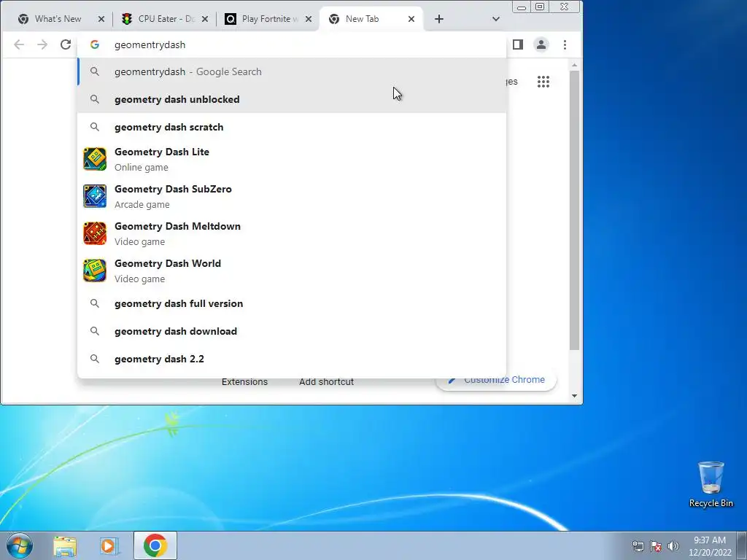Select Geometry Dash Meltdown suggestion
Screen dimensions: 747x560
coord(292,233)
